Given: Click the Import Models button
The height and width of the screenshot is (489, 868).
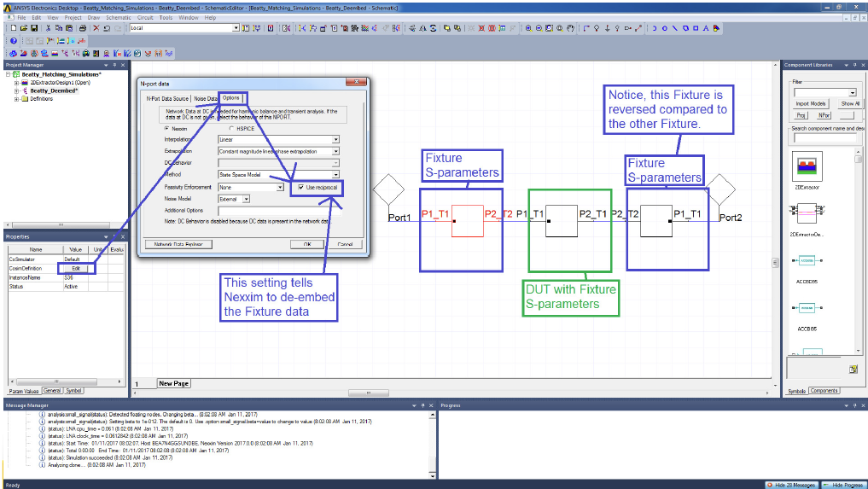Looking at the screenshot, I should pyautogui.click(x=811, y=103).
